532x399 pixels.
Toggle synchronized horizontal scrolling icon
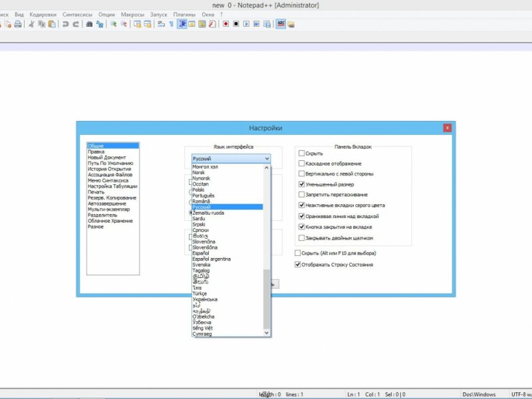148,24
